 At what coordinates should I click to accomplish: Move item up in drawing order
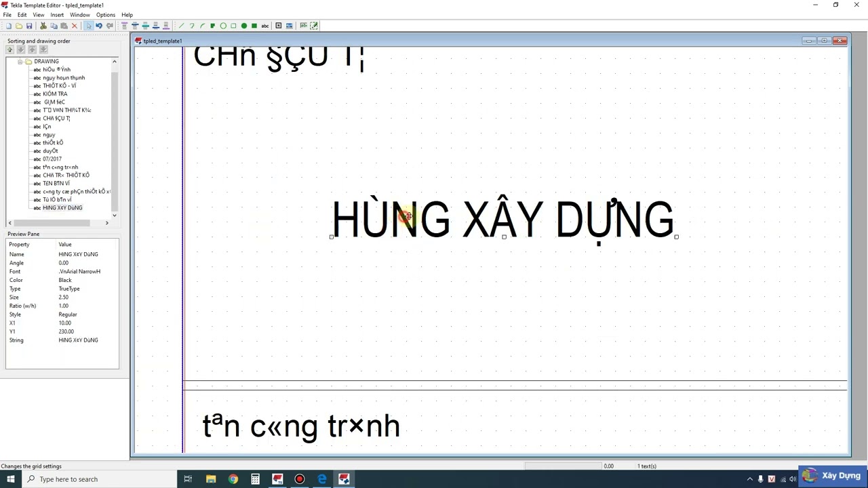point(9,49)
